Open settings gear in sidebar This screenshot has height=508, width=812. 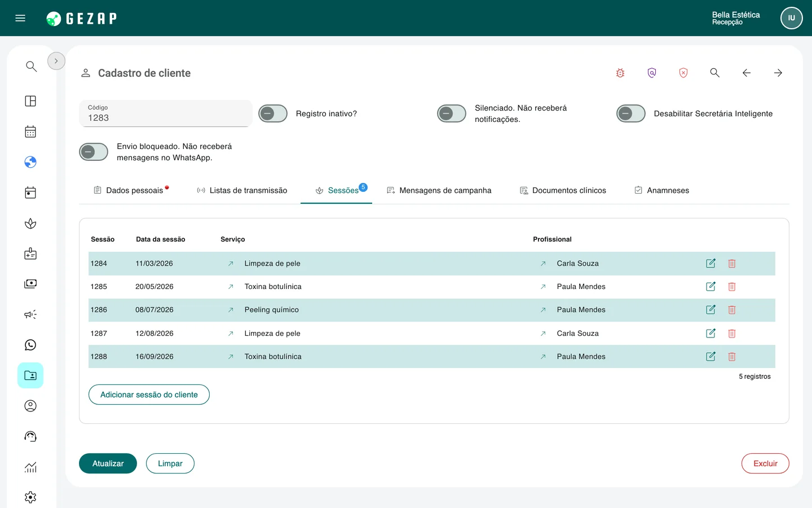[30, 497]
